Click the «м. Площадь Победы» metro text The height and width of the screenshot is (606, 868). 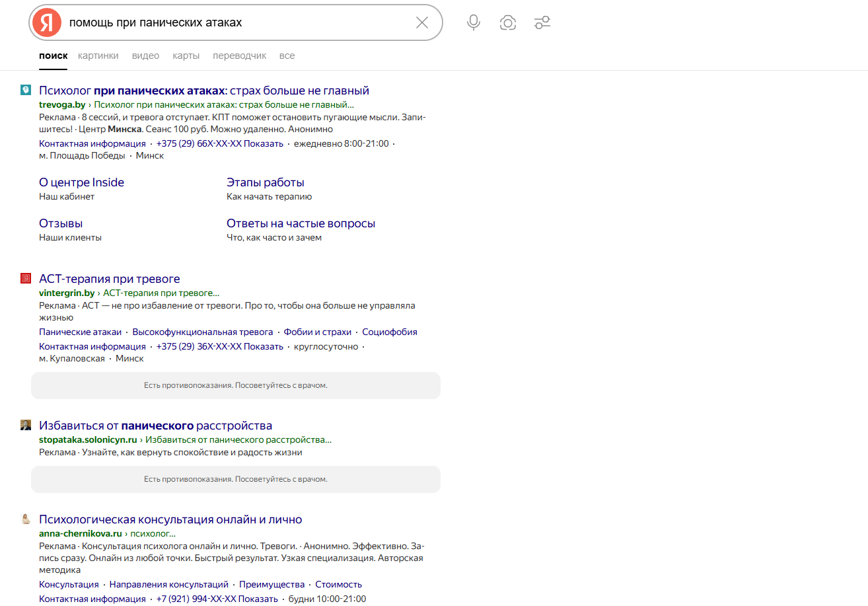click(82, 155)
